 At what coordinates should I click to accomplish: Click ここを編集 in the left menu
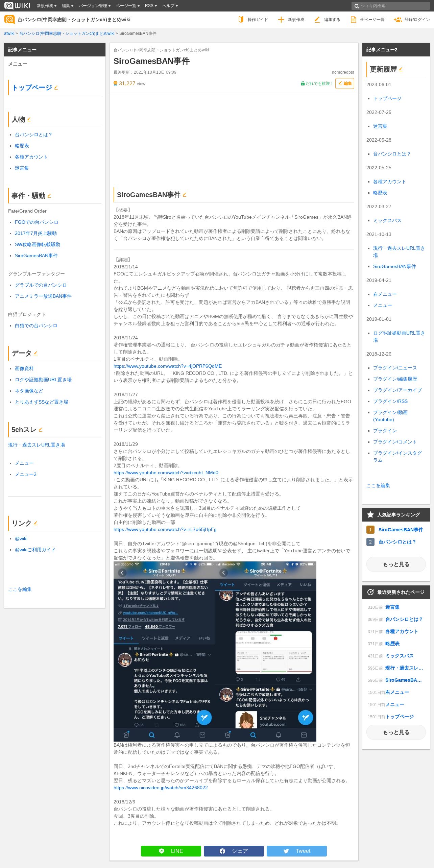(x=20, y=589)
